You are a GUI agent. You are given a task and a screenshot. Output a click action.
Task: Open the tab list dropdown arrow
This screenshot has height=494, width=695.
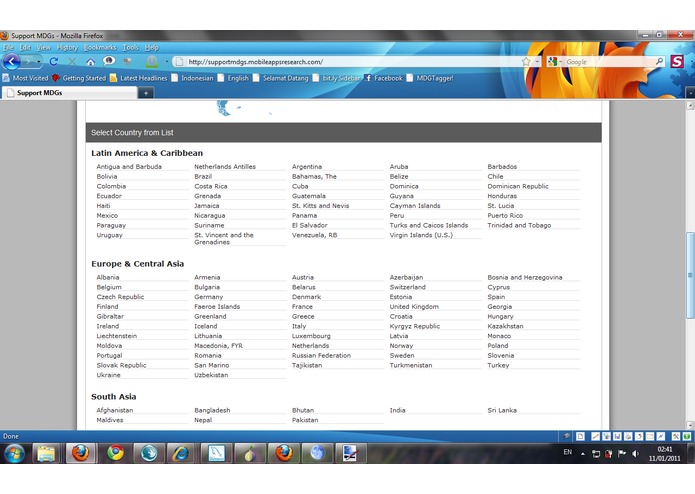click(690, 93)
